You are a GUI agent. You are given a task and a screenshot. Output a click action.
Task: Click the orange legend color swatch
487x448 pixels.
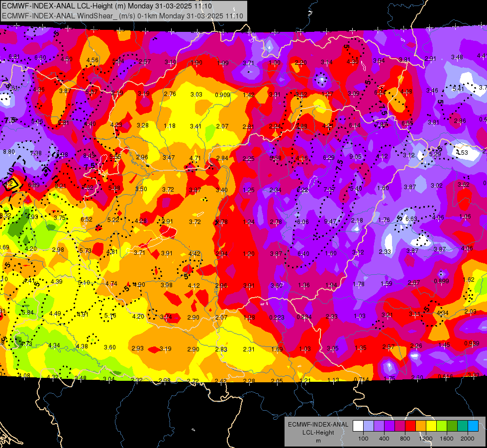tap(421, 426)
